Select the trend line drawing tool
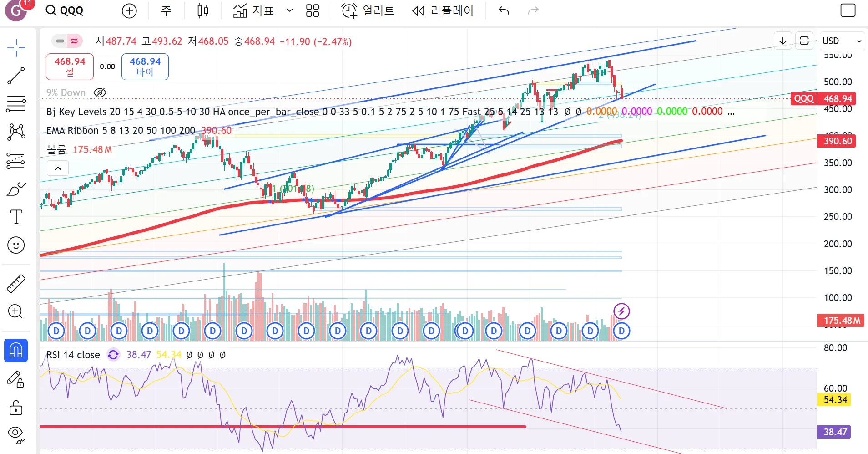The height and width of the screenshot is (454, 868). click(16, 76)
